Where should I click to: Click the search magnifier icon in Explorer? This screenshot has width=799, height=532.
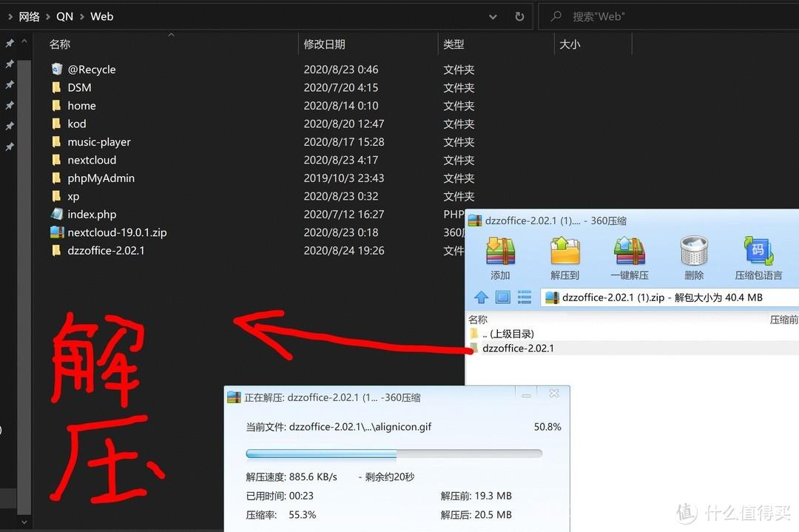[x=556, y=16]
